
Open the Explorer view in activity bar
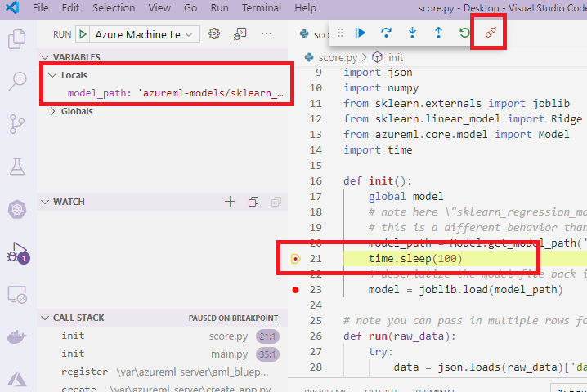(17, 38)
